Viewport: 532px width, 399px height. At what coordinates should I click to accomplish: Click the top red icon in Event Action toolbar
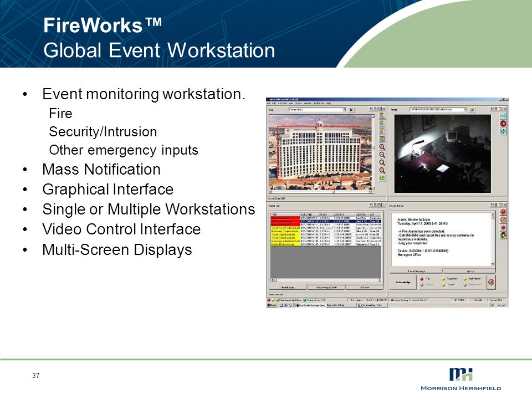tap(503, 212)
